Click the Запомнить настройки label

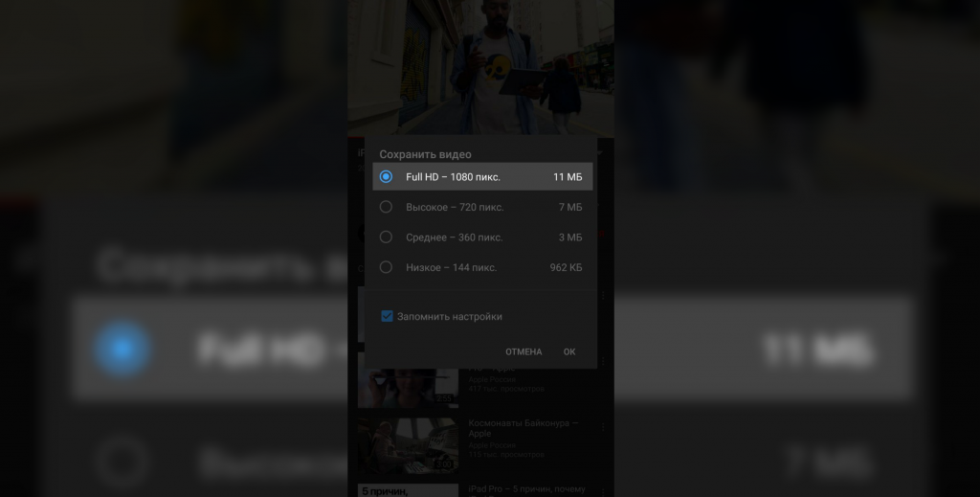[x=450, y=316]
